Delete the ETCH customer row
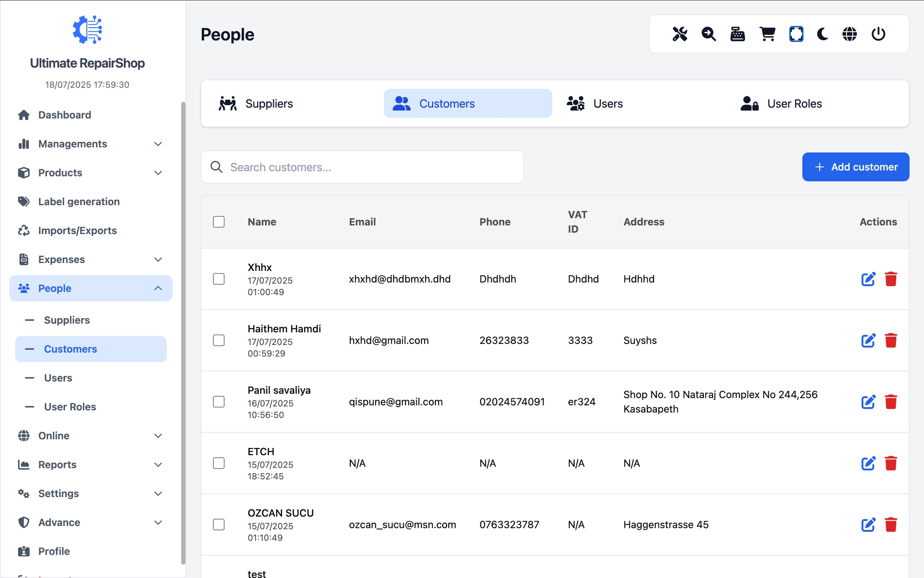 click(891, 463)
